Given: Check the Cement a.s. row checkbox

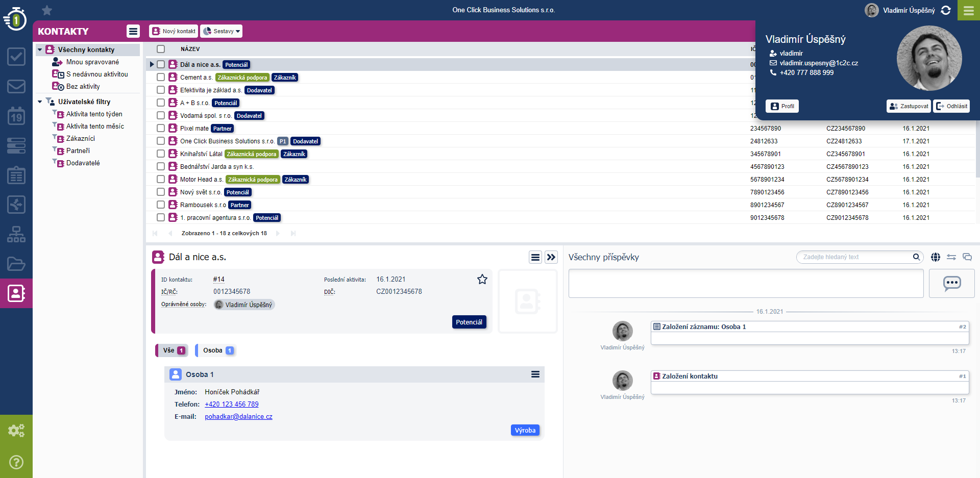Looking at the screenshot, I should [161, 77].
